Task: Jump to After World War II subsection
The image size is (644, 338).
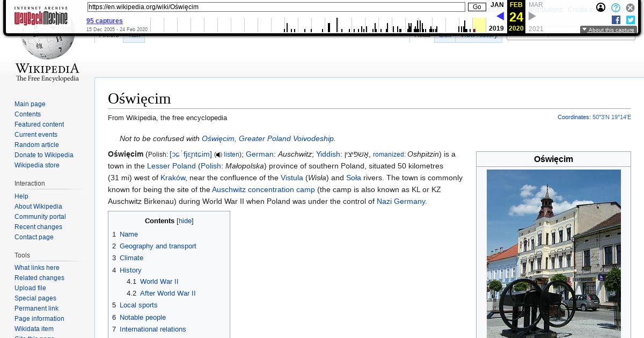Action: (168, 293)
